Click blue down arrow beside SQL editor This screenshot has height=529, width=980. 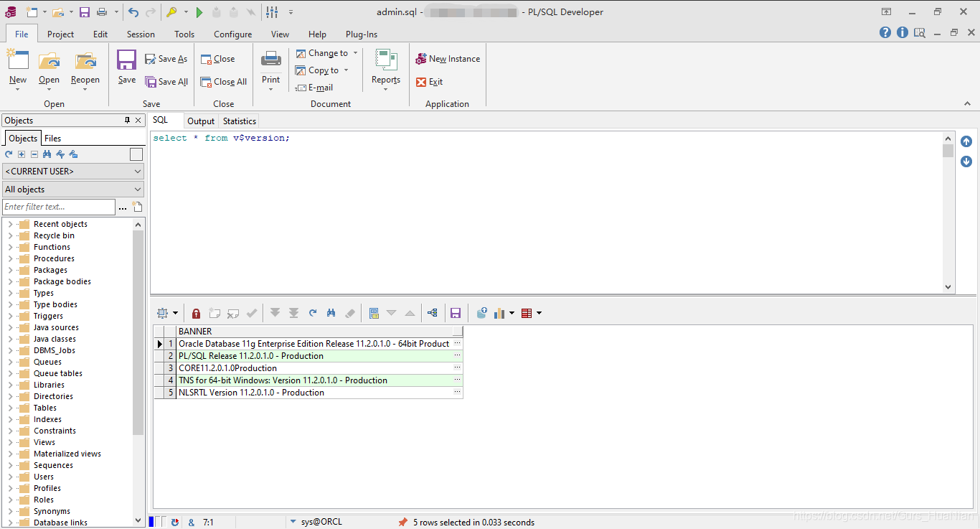(966, 161)
